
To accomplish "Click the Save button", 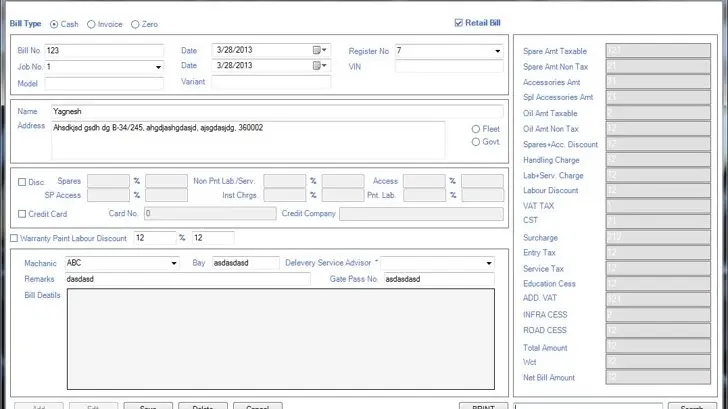I will (148, 406).
